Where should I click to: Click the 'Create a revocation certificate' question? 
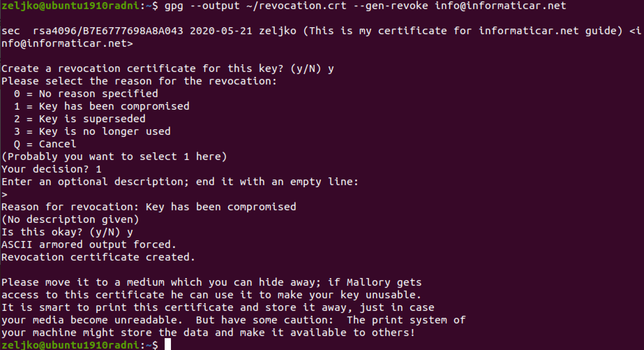[167, 68]
